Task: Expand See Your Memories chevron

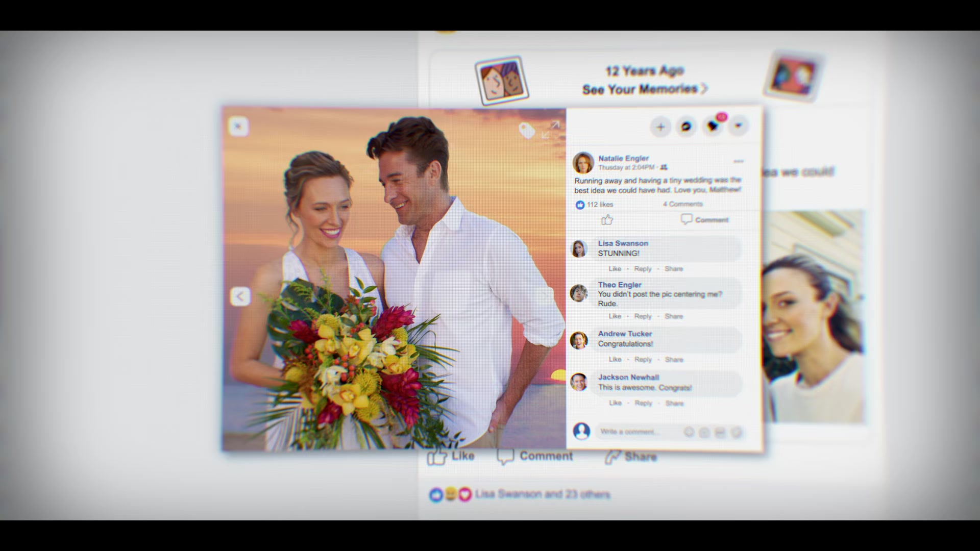Action: (704, 89)
